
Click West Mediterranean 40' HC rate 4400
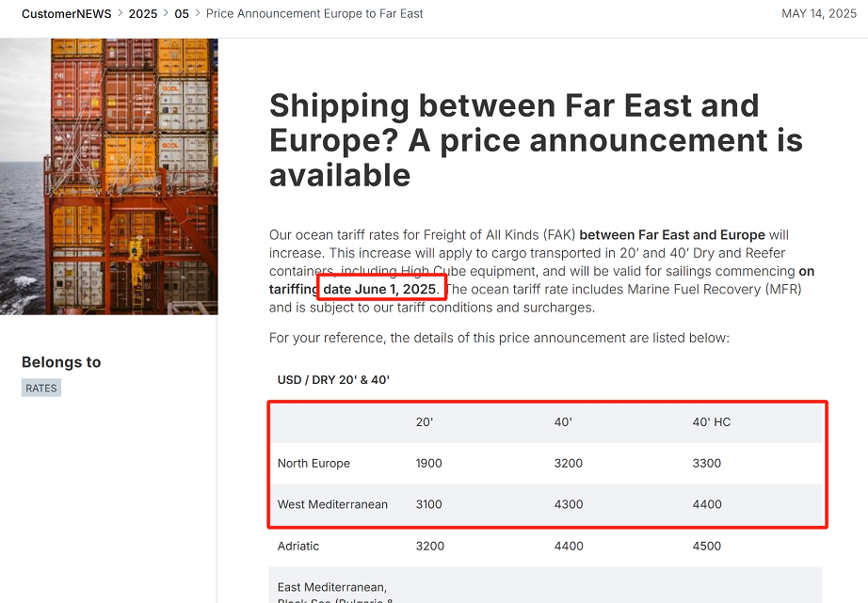[707, 504]
